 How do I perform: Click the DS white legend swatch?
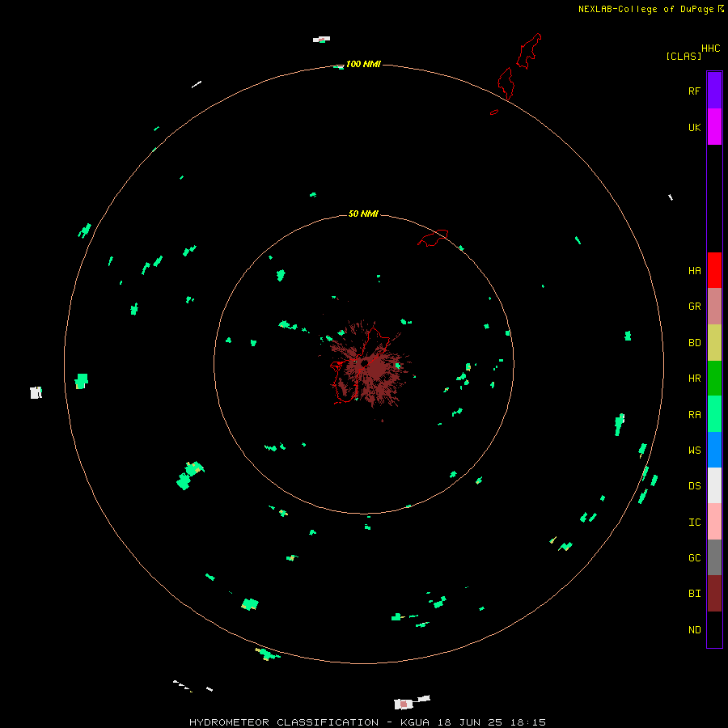click(714, 485)
